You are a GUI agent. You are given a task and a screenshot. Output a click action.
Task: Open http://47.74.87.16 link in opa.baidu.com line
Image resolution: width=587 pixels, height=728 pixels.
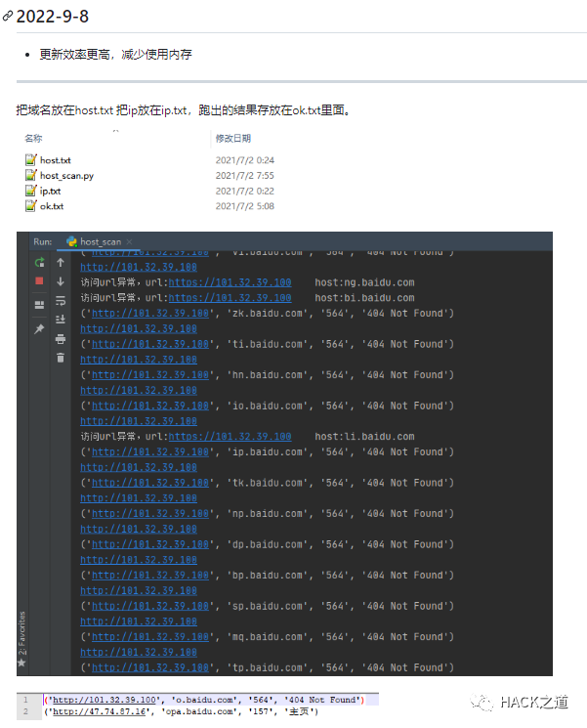pyautogui.click(x=100, y=711)
